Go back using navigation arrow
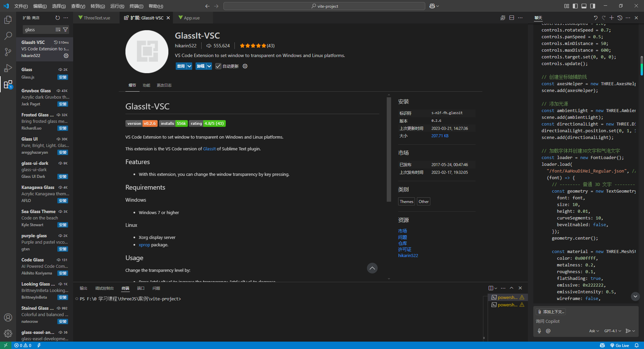 207,6
